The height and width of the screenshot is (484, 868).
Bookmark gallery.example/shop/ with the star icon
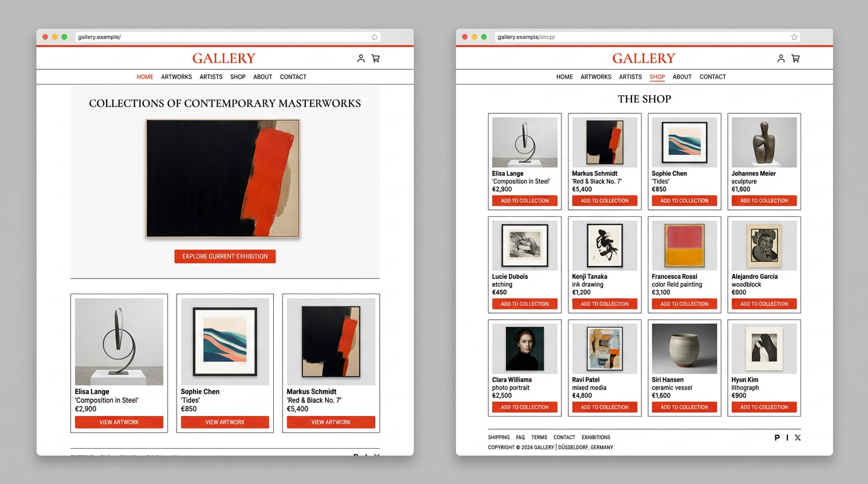tap(794, 37)
